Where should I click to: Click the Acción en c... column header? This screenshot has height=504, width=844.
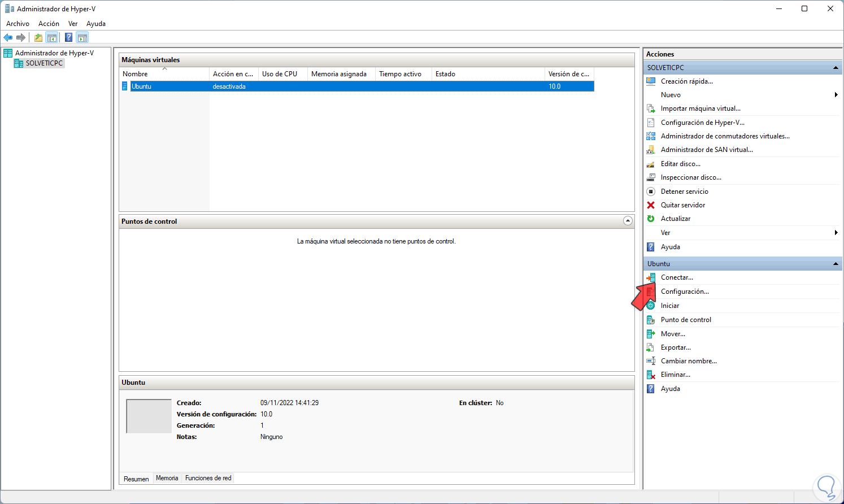(x=233, y=74)
